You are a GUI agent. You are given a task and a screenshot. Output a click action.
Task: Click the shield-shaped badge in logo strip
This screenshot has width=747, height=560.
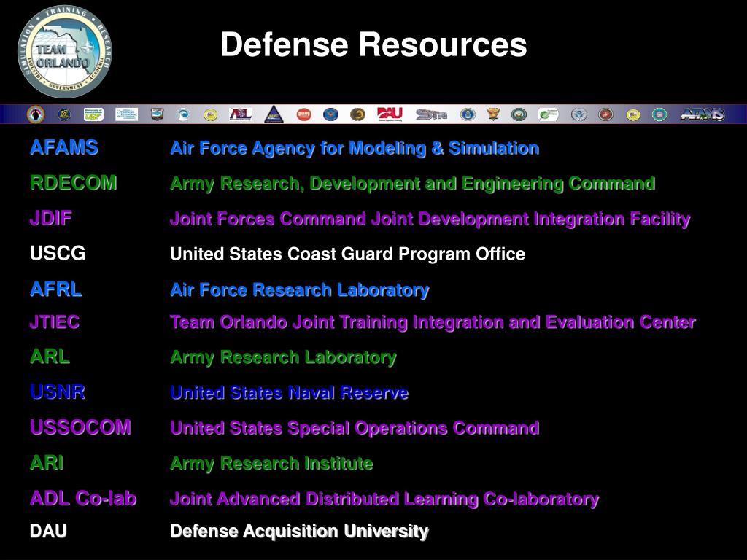158,114
